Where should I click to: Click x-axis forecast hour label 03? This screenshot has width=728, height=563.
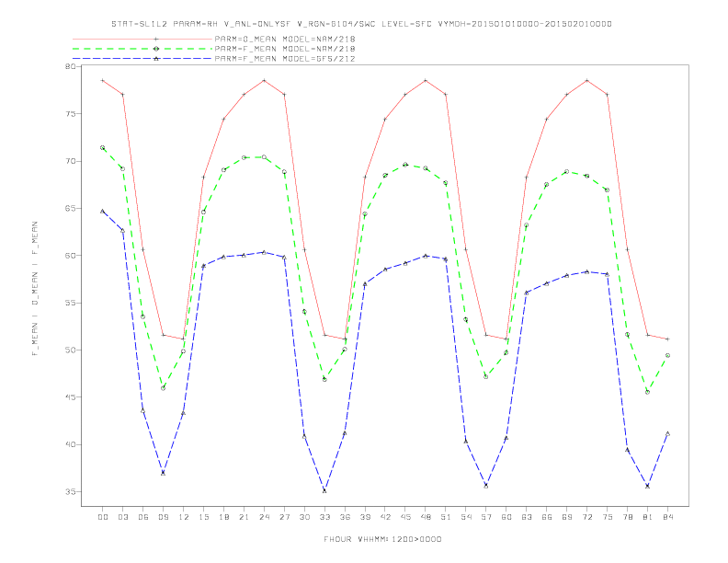tap(123, 517)
